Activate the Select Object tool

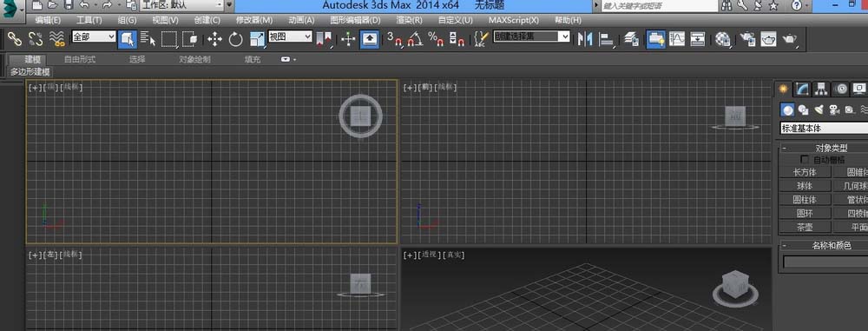(128, 39)
